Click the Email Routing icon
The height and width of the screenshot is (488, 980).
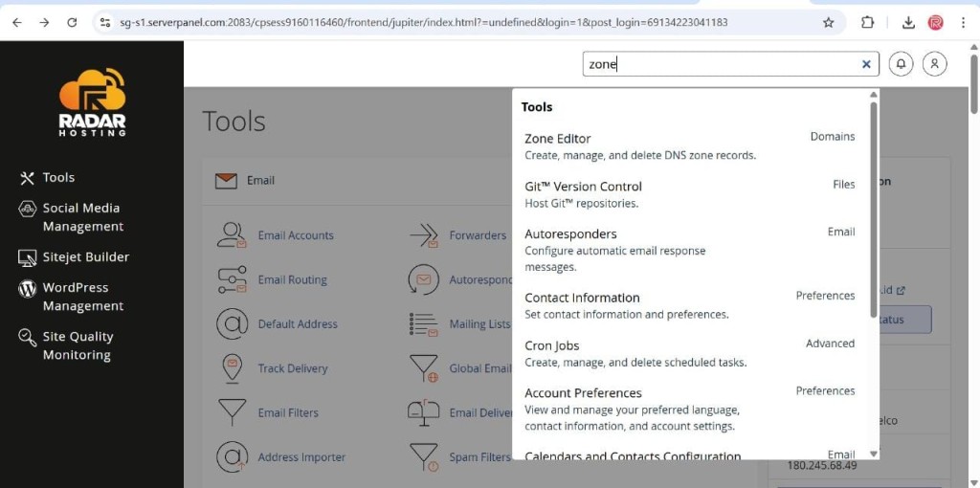pyautogui.click(x=232, y=279)
